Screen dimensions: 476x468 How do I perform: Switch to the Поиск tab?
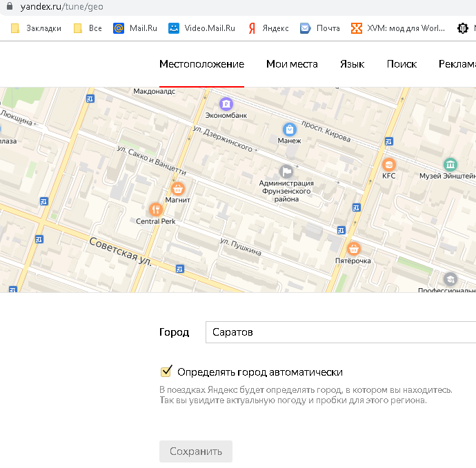tap(401, 64)
